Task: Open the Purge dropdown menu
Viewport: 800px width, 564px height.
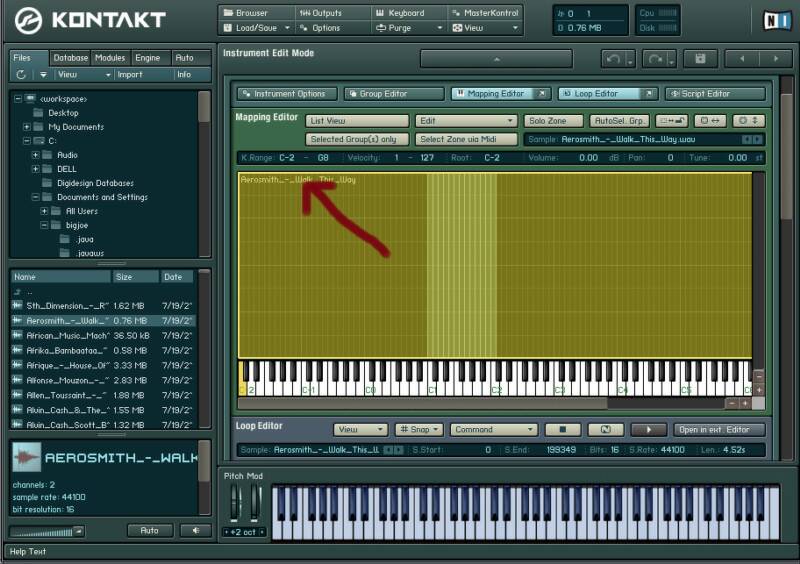Action: [409, 28]
